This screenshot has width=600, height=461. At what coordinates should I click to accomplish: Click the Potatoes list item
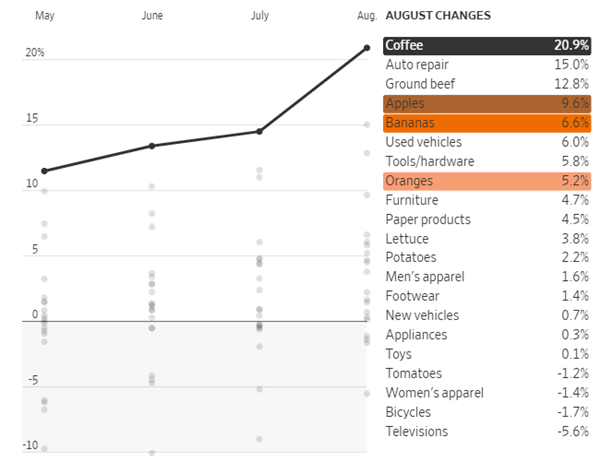(481, 258)
